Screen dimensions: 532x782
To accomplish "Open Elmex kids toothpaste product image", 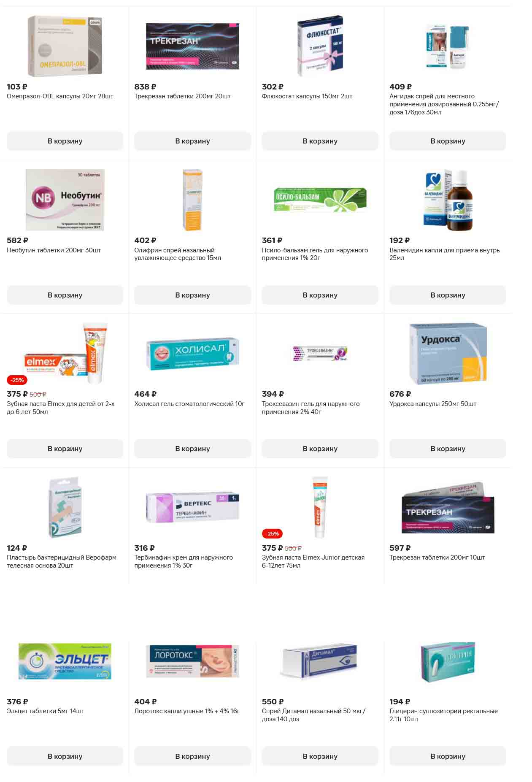I will (65, 354).
